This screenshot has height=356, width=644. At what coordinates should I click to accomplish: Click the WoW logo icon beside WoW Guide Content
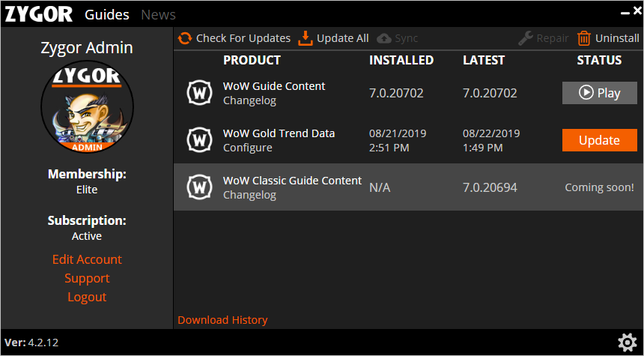(200, 93)
